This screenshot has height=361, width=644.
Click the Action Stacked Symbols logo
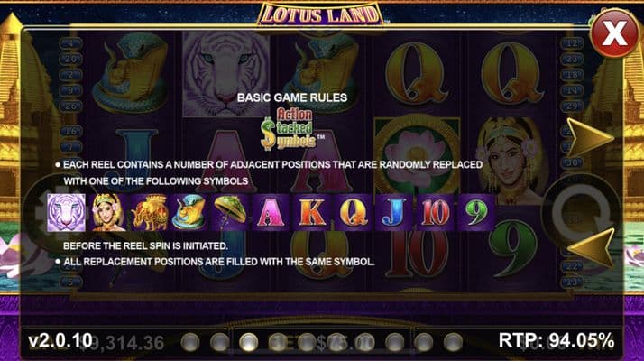click(290, 128)
